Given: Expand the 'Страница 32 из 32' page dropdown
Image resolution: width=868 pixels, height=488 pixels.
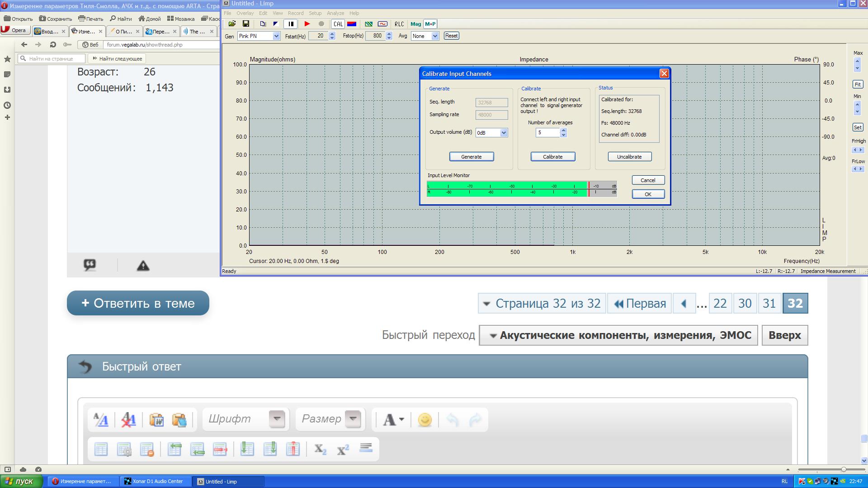Looking at the screenshot, I should (542, 303).
